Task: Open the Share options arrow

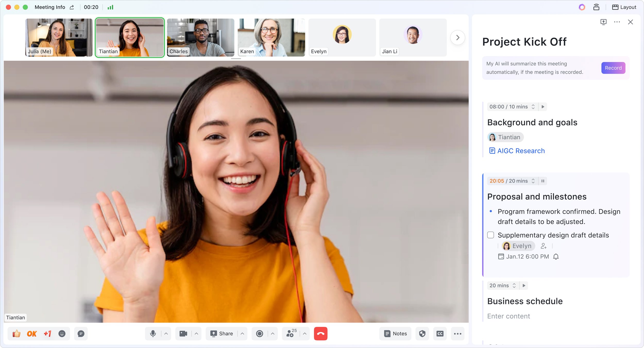Action: point(242,334)
